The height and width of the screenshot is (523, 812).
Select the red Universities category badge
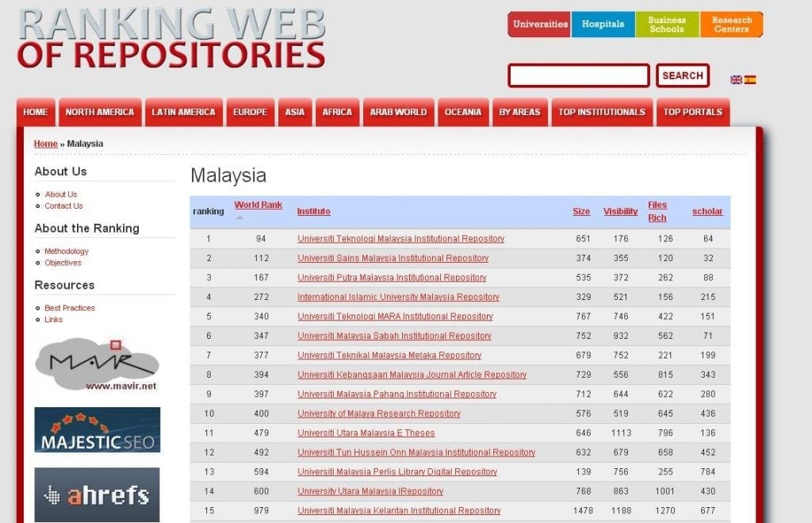pos(538,24)
